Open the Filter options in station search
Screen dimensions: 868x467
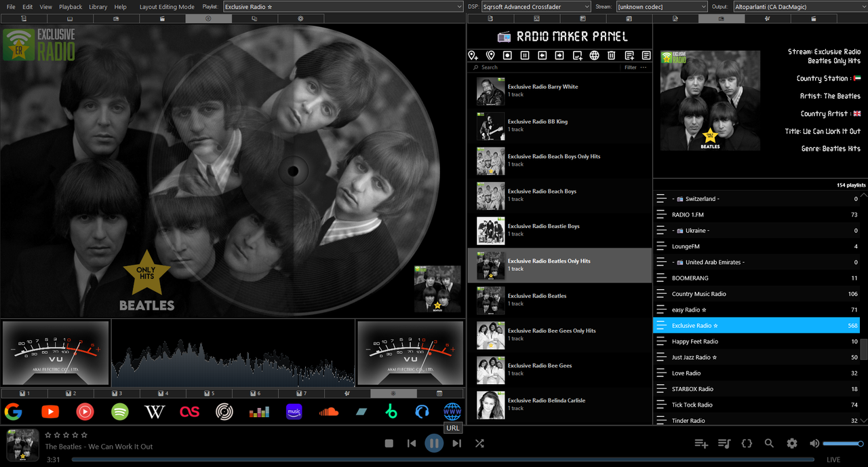(x=631, y=67)
